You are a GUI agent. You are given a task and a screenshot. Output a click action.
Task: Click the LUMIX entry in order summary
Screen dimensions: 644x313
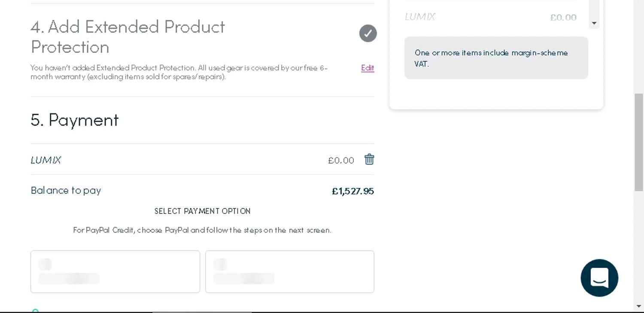tap(420, 17)
